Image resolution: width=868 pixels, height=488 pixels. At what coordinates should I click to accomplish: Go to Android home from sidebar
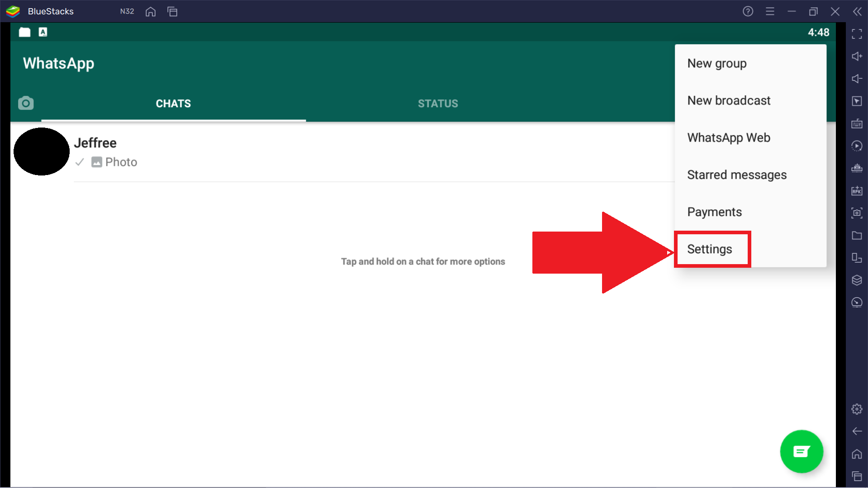tap(857, 454)
